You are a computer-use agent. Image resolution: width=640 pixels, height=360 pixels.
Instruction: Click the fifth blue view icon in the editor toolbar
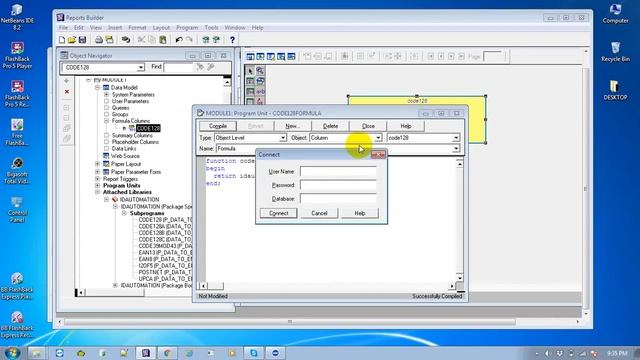pos(291,56)
